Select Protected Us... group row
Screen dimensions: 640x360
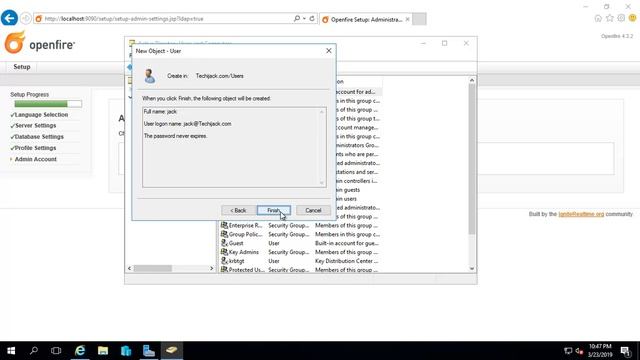point(300,270)
